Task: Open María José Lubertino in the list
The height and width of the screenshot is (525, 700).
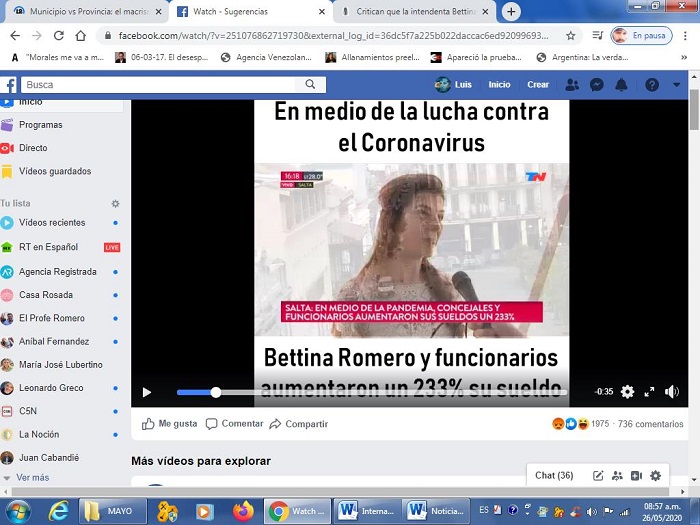Action: [x=61, y=365]
